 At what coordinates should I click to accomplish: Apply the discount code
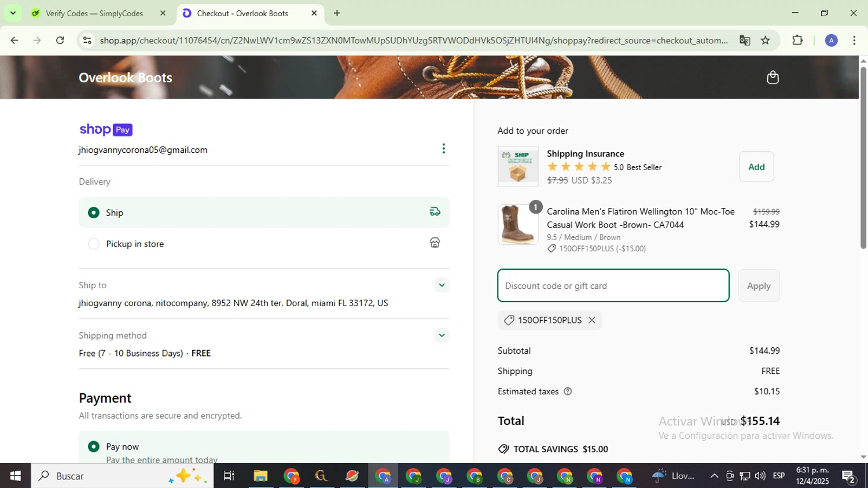pyautogui.click(x=759, y=285)
